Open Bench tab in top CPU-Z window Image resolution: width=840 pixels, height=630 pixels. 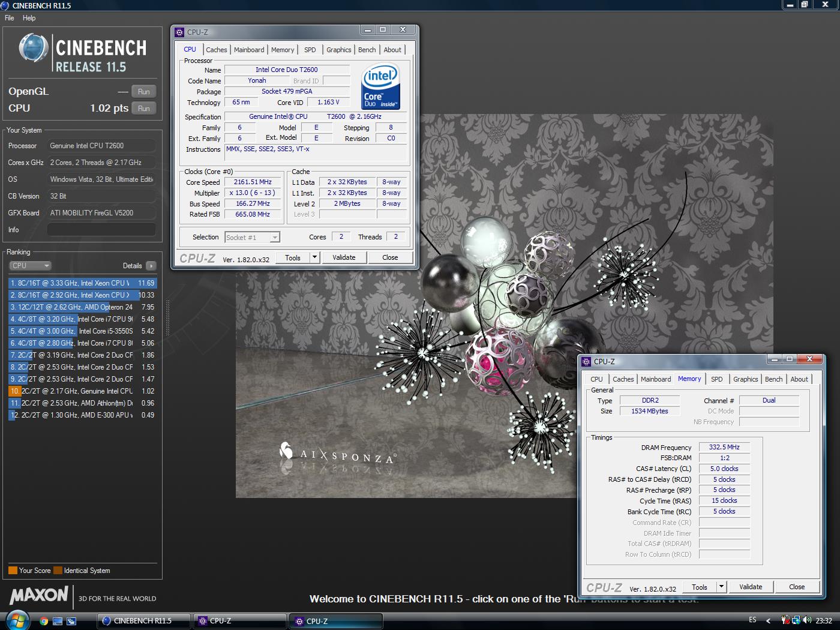[x=367, y=50]
